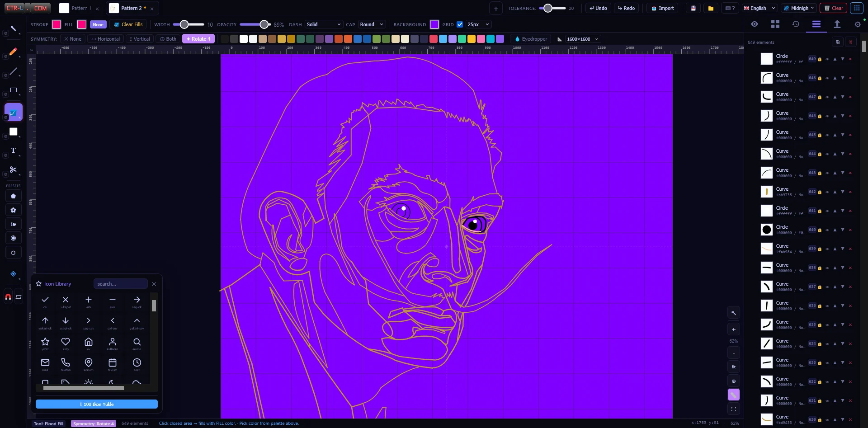Toggle the None fill button
Viewport: 868px width, 428px height.
(98, 24)
